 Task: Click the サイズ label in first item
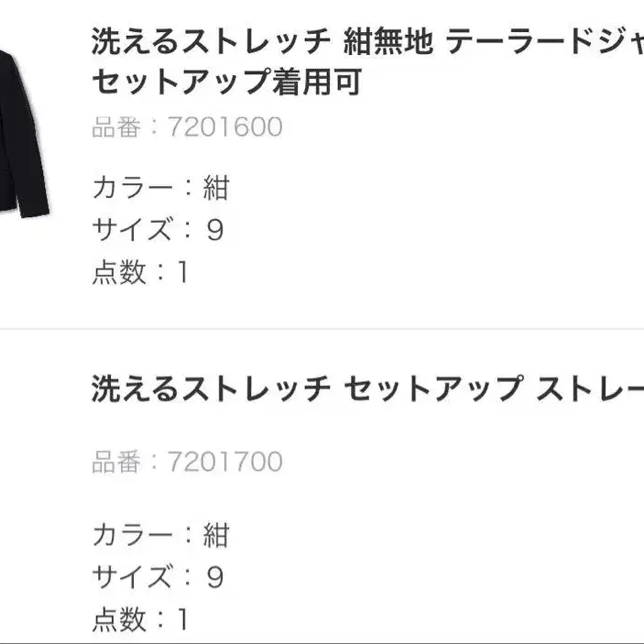131,230
